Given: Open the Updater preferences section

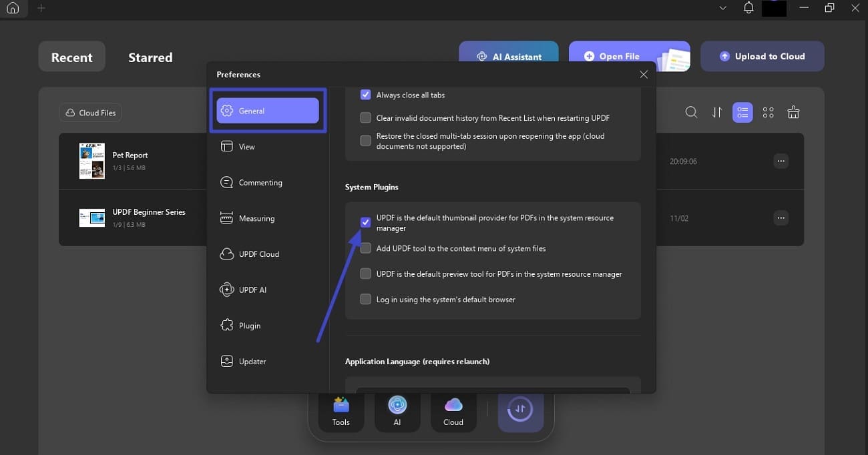Looking at the screenshot, I should pos(252,361).
